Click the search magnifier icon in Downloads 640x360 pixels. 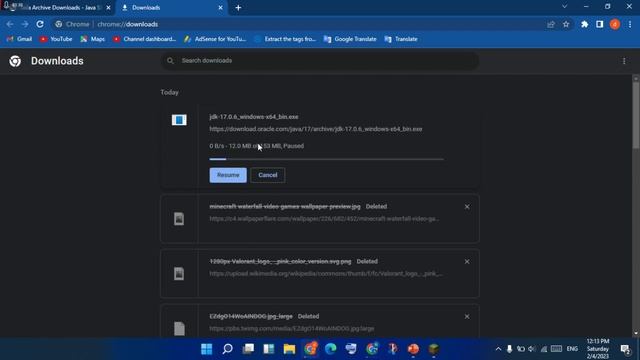(170, 61)
